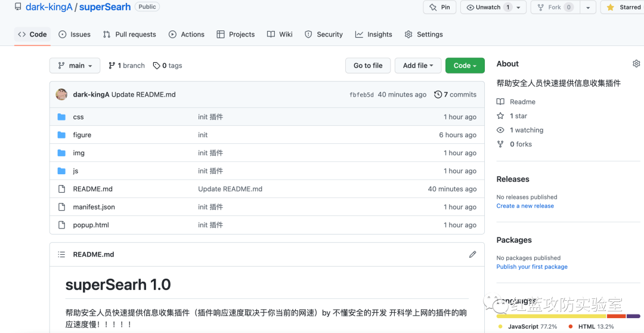
Task: Open the Add file dropdown
Action: [x=418, y=66]
